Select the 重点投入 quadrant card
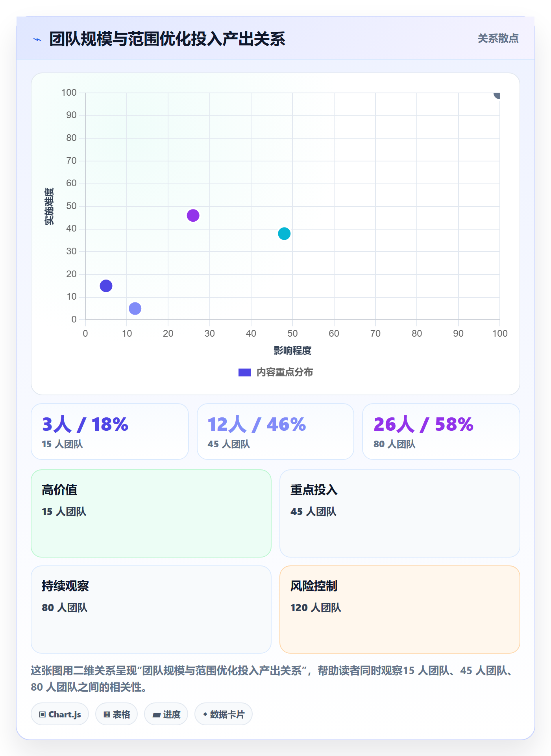Screen dimensions: 551x756 (x=400, y=513)
